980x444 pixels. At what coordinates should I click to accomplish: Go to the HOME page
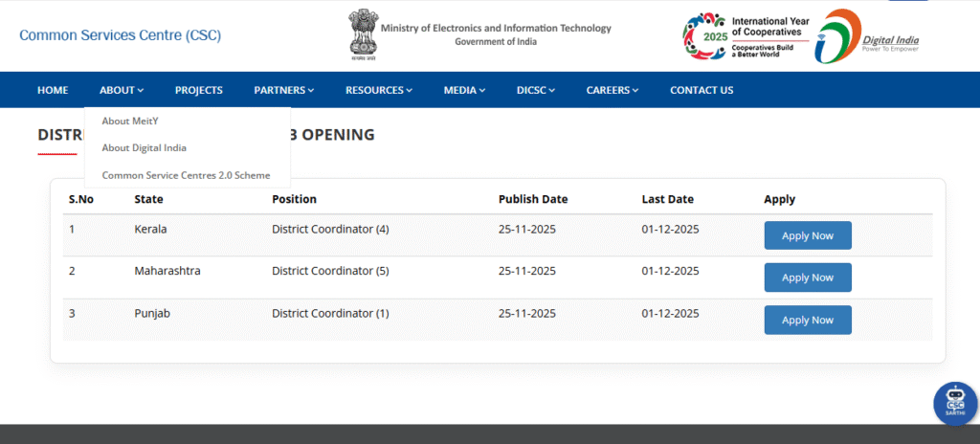(53, 90)
